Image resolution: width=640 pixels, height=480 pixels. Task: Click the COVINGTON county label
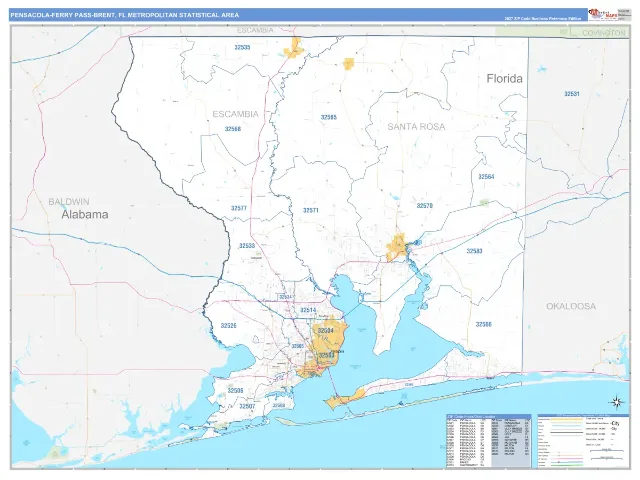pyautogui.click(x=604, y=33)
